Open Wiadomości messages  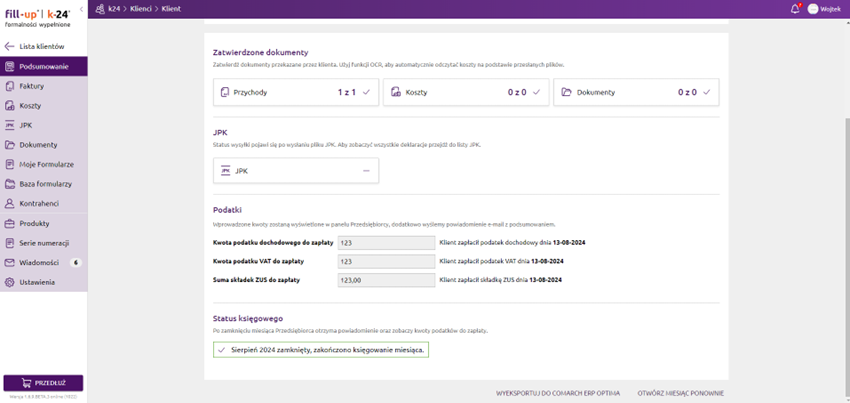click(43, 263)
